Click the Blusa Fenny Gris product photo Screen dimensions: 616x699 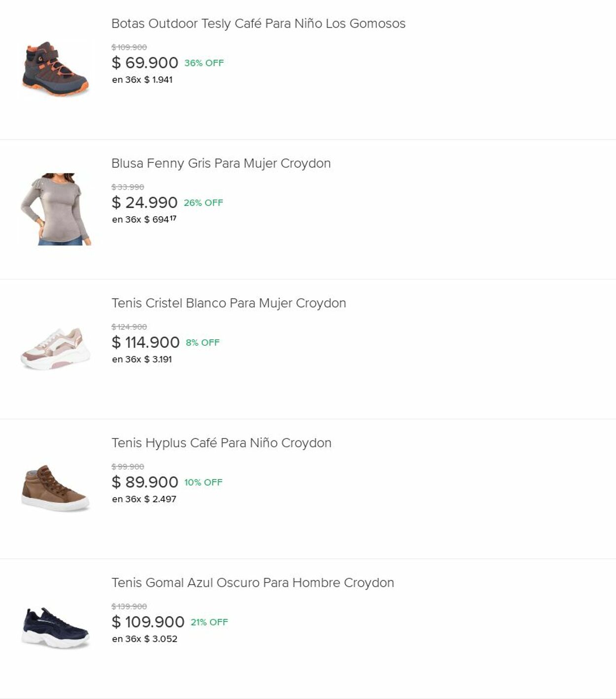click(56, 209)
